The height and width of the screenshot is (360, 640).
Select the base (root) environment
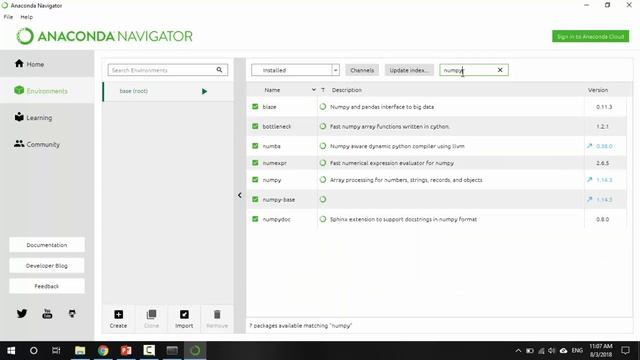168,91
